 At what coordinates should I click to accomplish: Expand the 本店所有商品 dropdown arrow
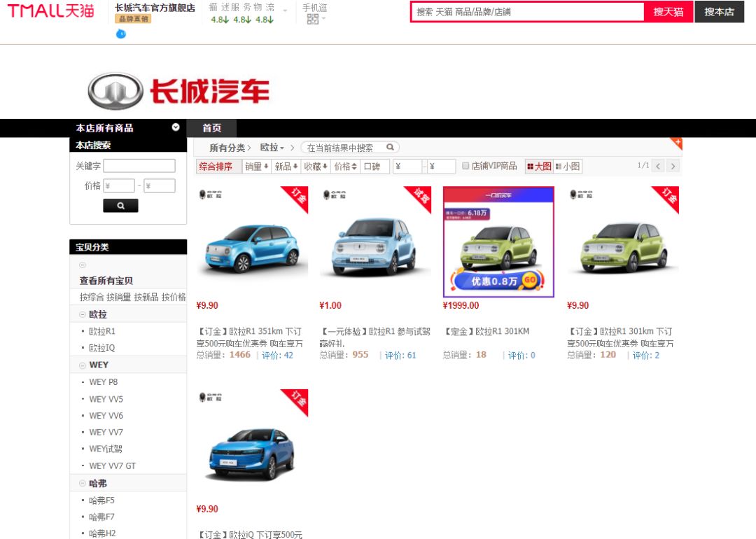(176, 127)
